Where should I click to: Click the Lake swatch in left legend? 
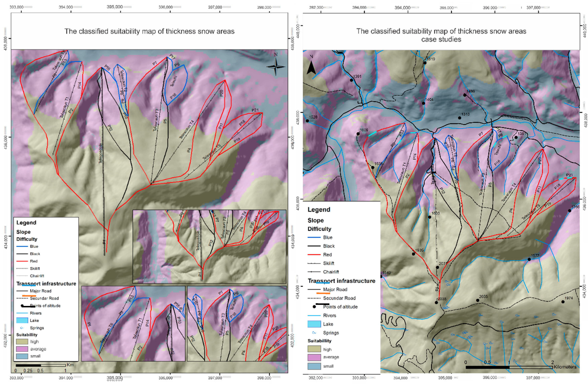tap(22, 320)
